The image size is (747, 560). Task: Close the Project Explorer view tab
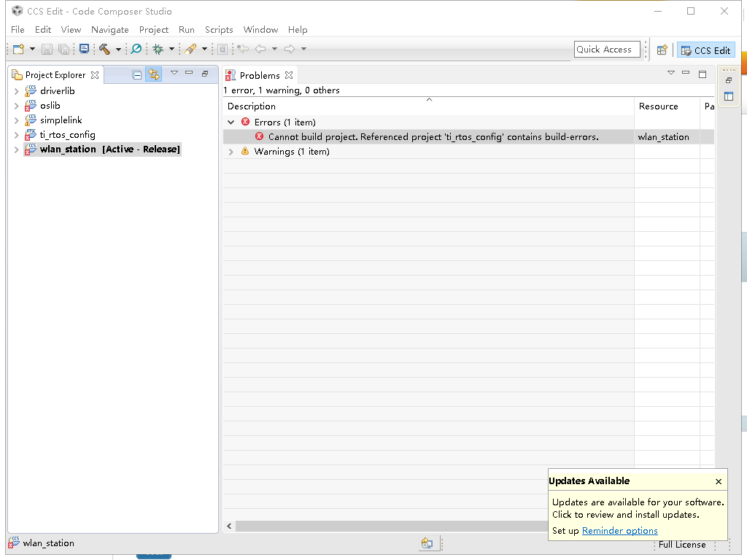click(x=95, y=75)
